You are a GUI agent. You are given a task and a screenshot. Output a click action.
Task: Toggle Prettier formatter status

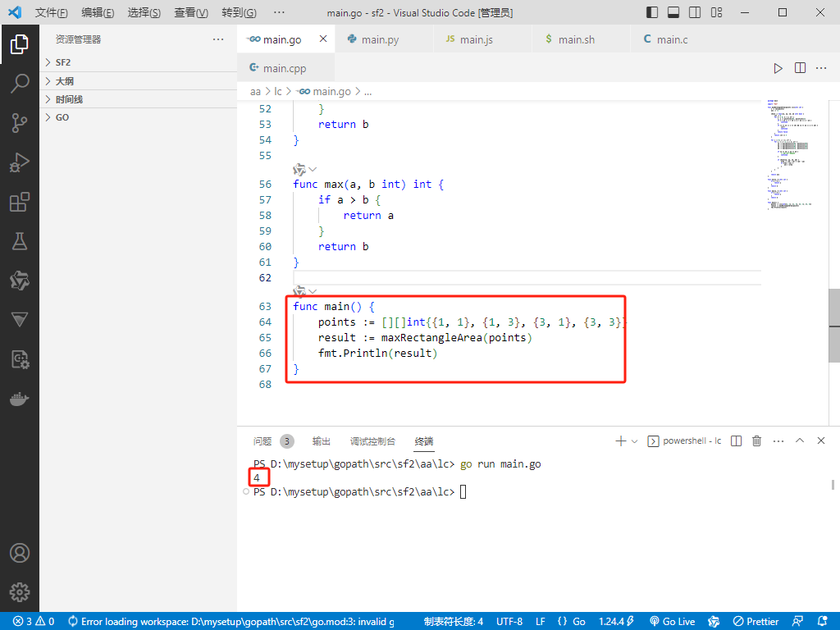756,621
